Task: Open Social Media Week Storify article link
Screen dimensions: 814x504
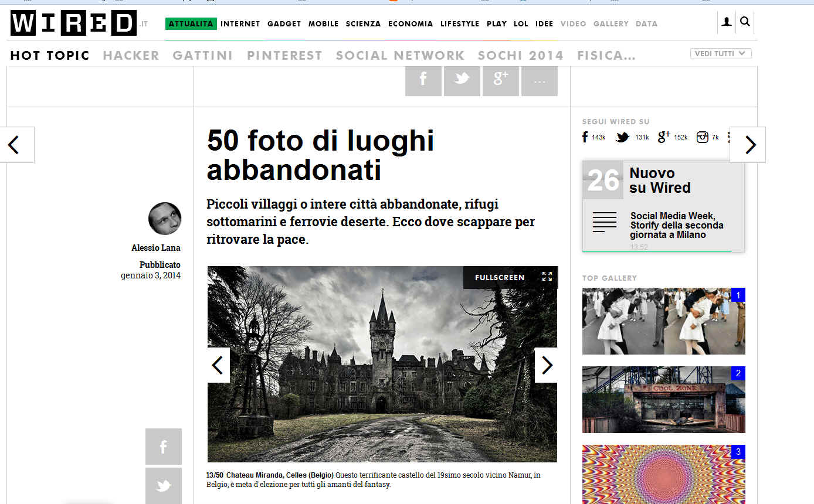Action: (677, 225)
